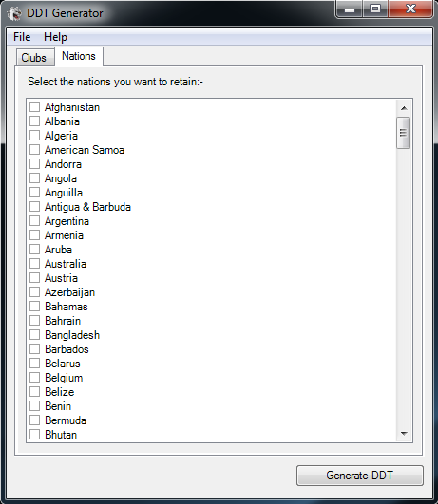Tick the Antigua & Barbuda checkbox
The height and width of the screenshot is (504, 438).
[x=34, y=206]
